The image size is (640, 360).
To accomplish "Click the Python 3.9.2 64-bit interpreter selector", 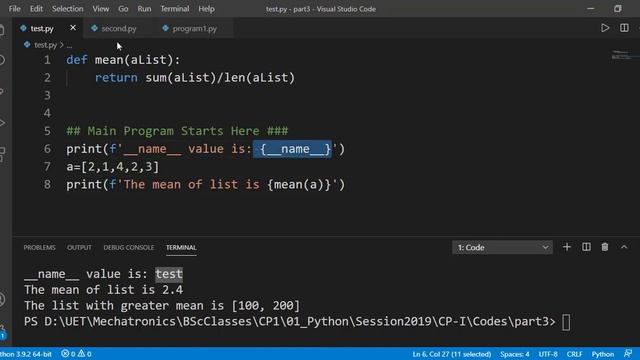I will (26, 354).
